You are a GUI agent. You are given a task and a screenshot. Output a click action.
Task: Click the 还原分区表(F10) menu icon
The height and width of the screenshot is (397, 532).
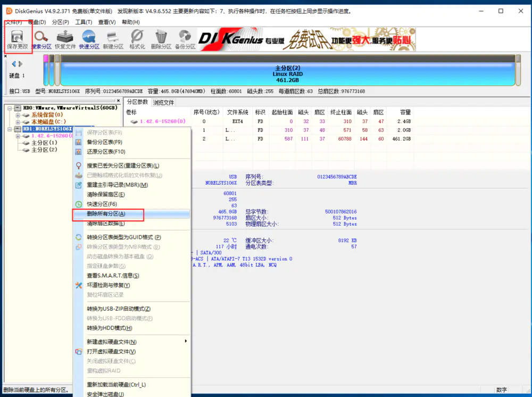coord(78,152)
